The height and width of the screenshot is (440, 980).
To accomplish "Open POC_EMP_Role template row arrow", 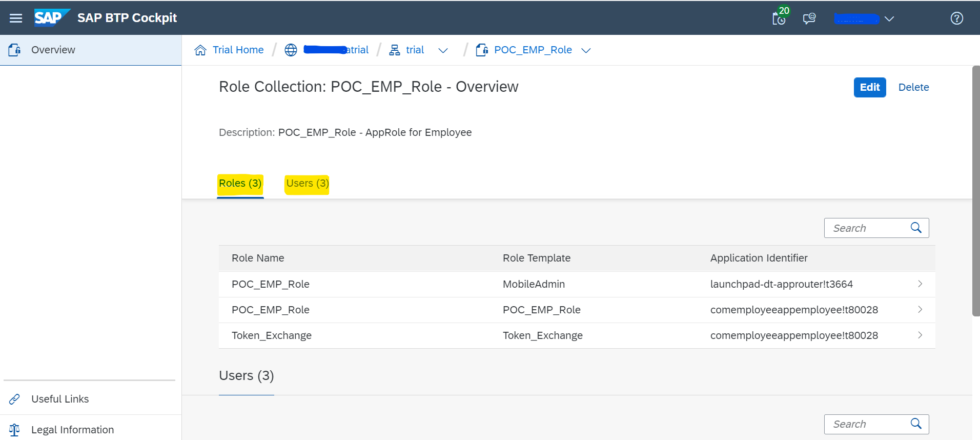I will point(920,309).
